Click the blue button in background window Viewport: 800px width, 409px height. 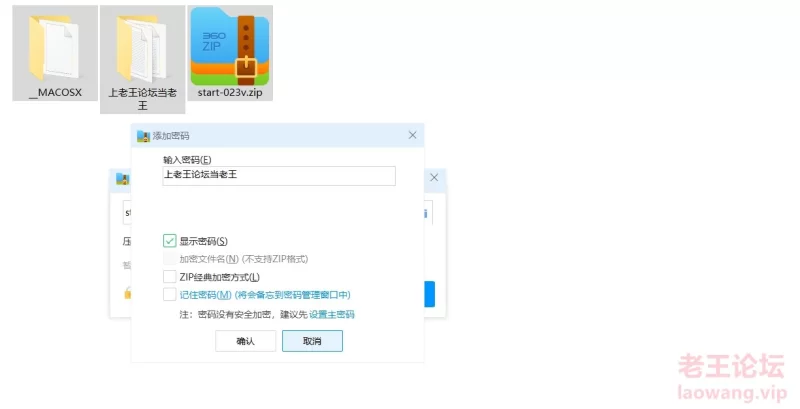430,294
